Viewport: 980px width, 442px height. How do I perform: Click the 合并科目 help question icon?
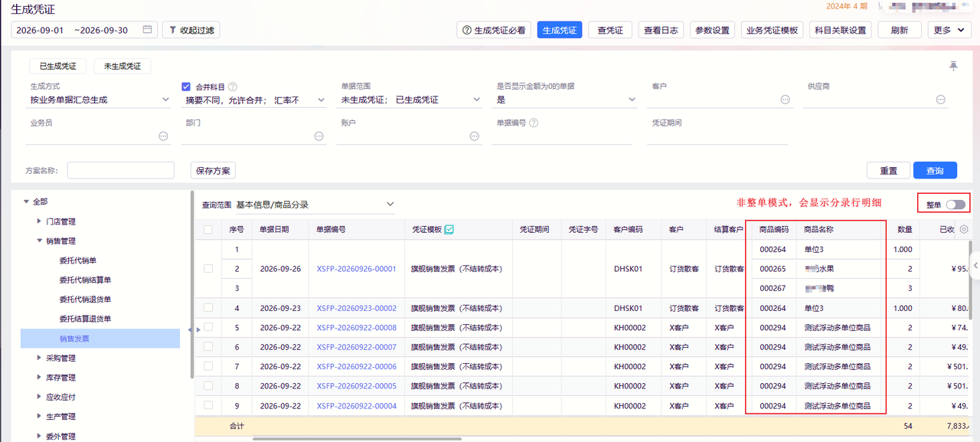233,87
